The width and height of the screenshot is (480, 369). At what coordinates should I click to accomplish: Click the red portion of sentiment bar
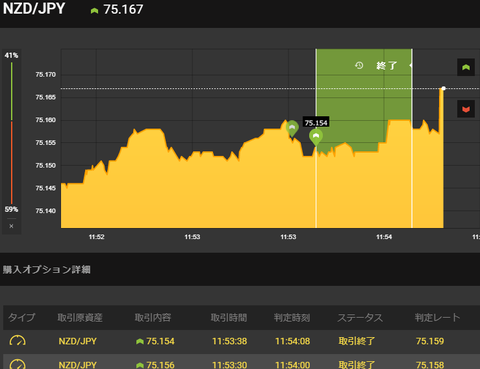pyautogui.click(x=12, y=163)
